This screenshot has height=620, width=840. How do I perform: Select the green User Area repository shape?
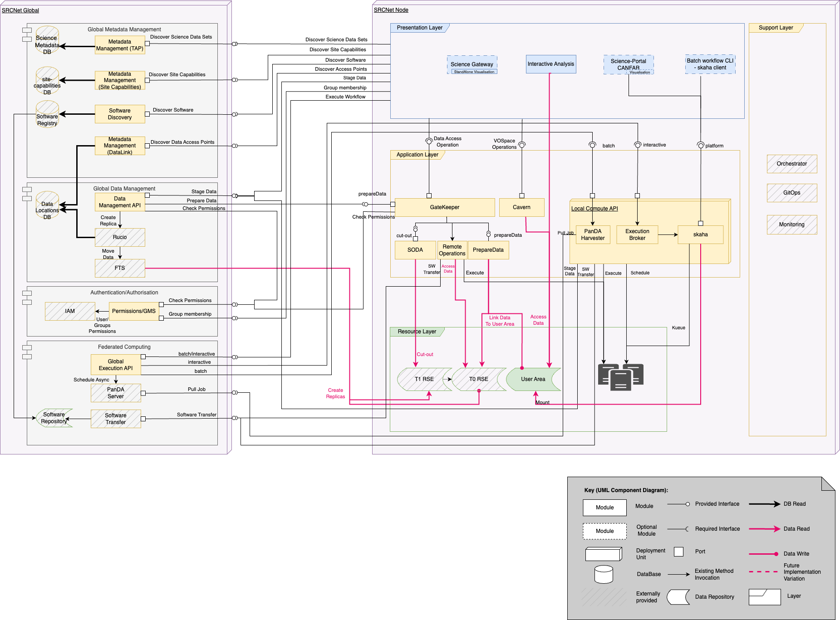(x=533, y=379)
